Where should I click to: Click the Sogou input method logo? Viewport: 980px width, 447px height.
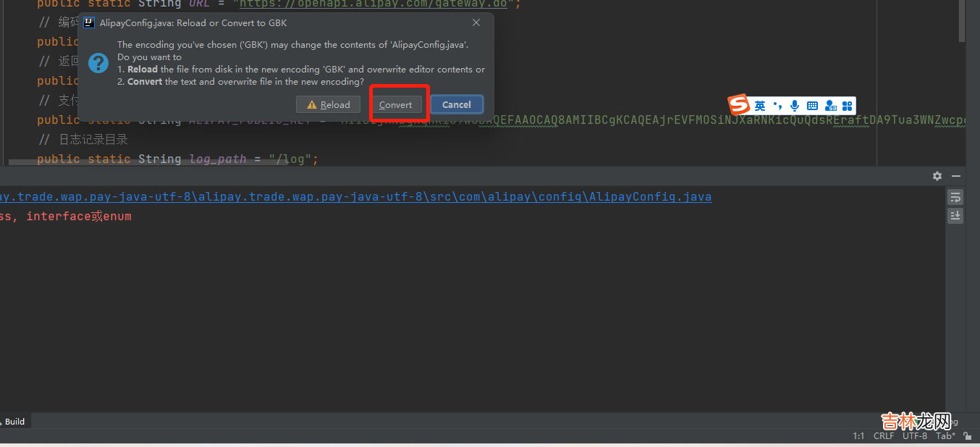click(x=738, y=106)
